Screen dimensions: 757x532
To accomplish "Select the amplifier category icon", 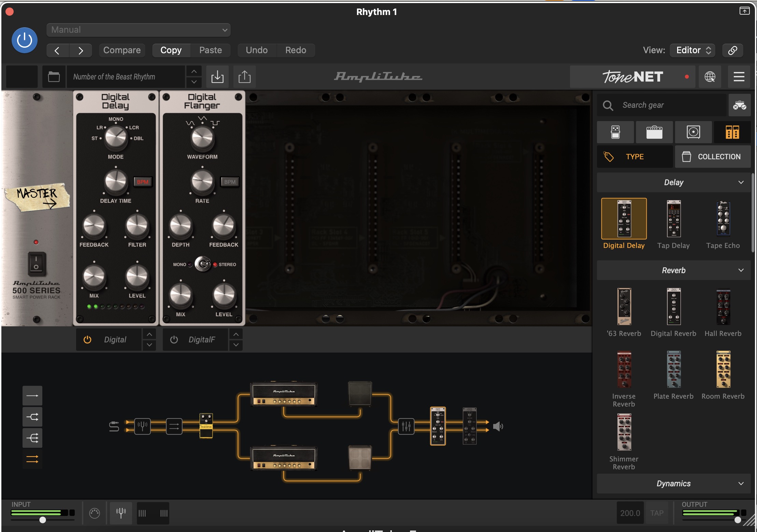I will coord(654,132).
